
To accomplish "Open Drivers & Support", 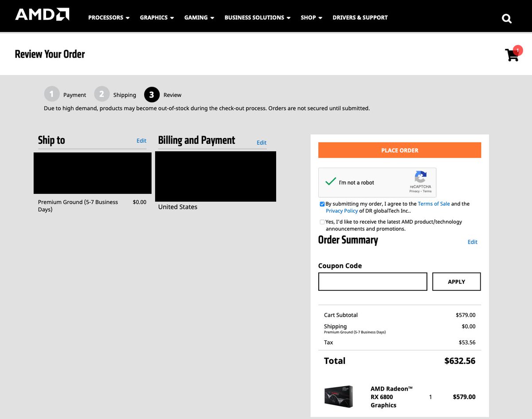I will tap(360, 18).
